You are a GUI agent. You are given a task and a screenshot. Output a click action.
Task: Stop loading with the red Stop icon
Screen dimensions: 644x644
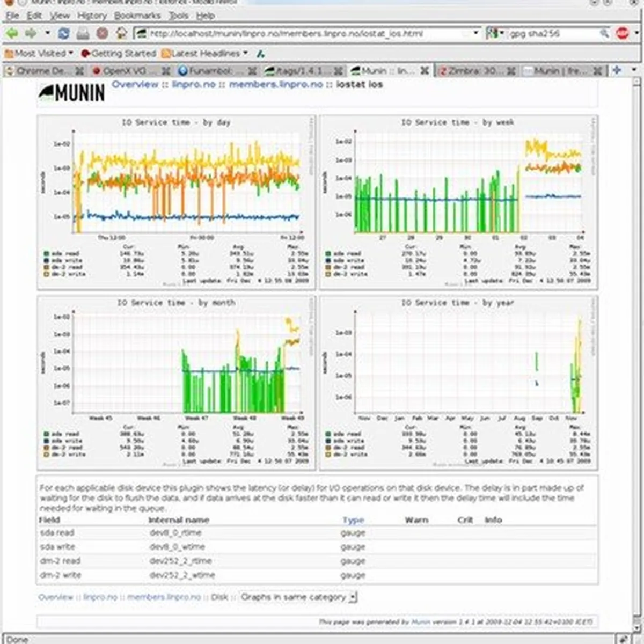tap(102, 33)
